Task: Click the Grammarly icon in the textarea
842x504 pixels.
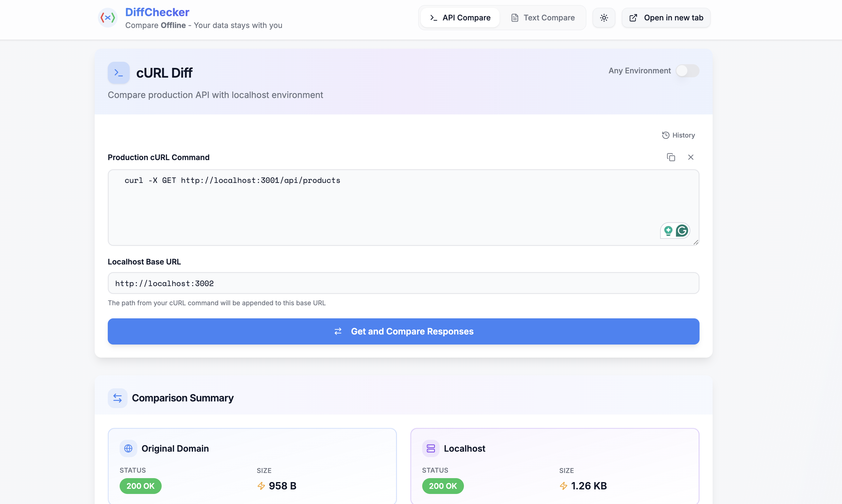Action: coord(682,231)
